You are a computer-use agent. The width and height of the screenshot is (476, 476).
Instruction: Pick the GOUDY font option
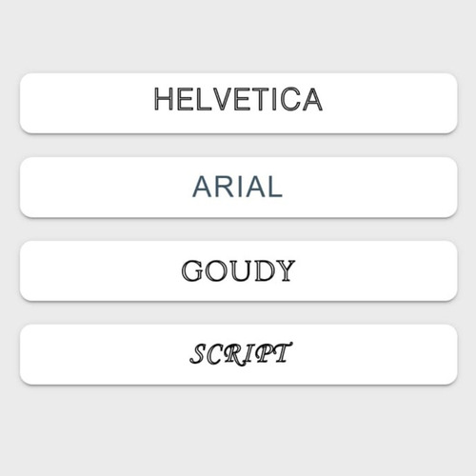click(x=238, y=270)
